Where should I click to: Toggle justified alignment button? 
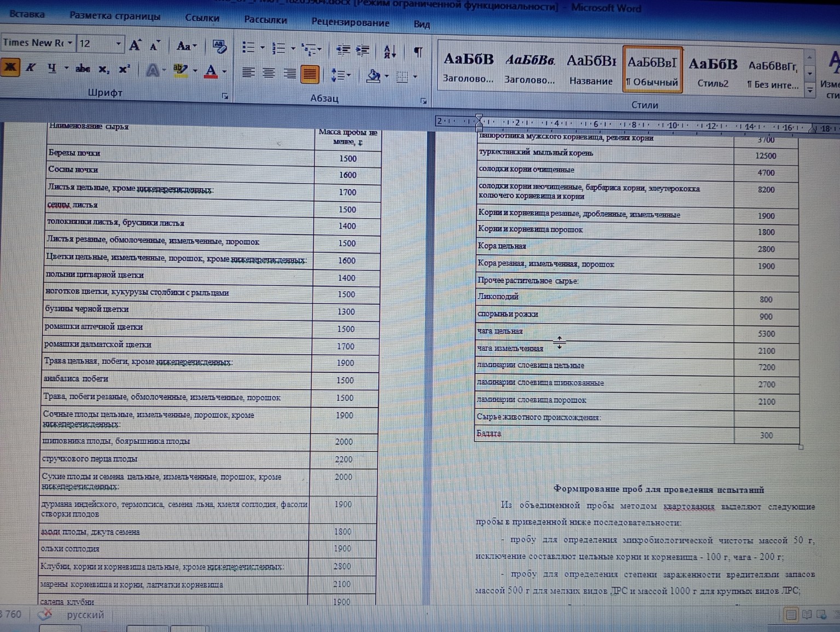coord(310,74)
